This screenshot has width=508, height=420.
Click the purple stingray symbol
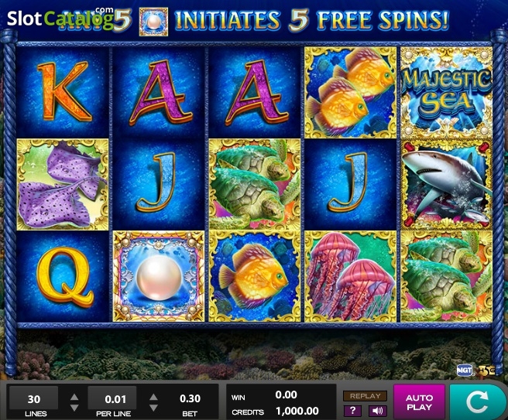(63, 184)
